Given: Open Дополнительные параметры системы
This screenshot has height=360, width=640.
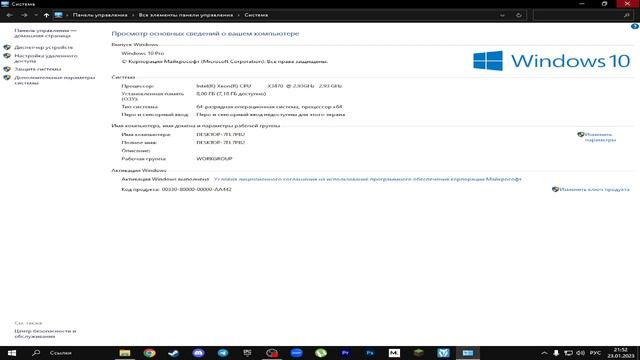Looking at the screenshot, I should 55,80.
